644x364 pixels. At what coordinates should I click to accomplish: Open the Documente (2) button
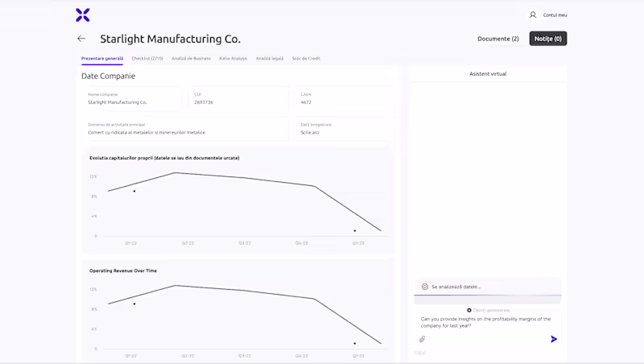(x=498, y=39)
